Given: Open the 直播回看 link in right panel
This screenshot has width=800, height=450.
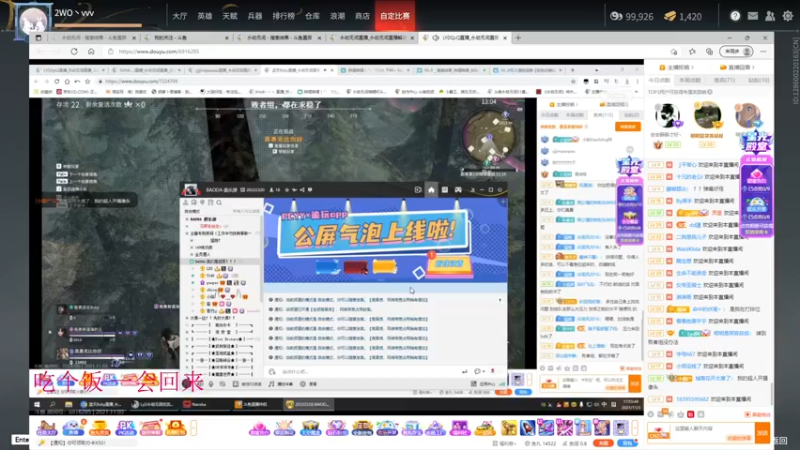Looking at the screenshot, I should click(x=737, y=67).
